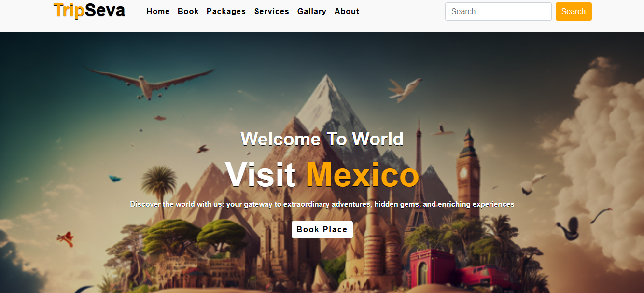Click the Book Place button
Image resolution: width=644 pixels, height=293 pixels.
[322, 229]
